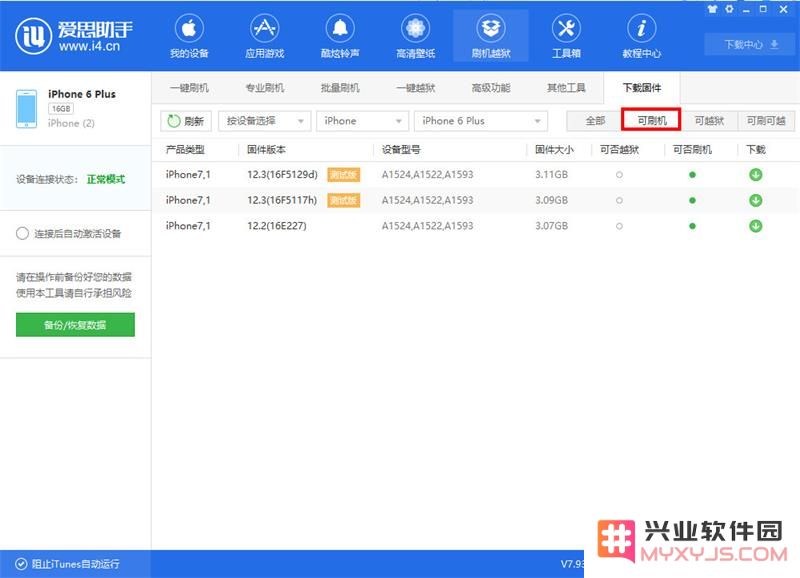Select firmware version 12.3(16F5129d) text
The height and width of the screenshot is (578, 800).
[282, 174]
